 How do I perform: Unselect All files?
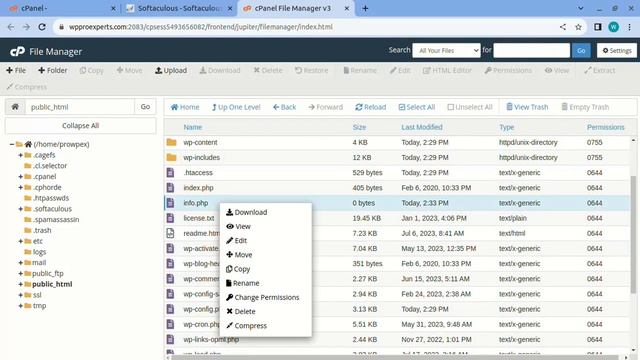point(470,107)
